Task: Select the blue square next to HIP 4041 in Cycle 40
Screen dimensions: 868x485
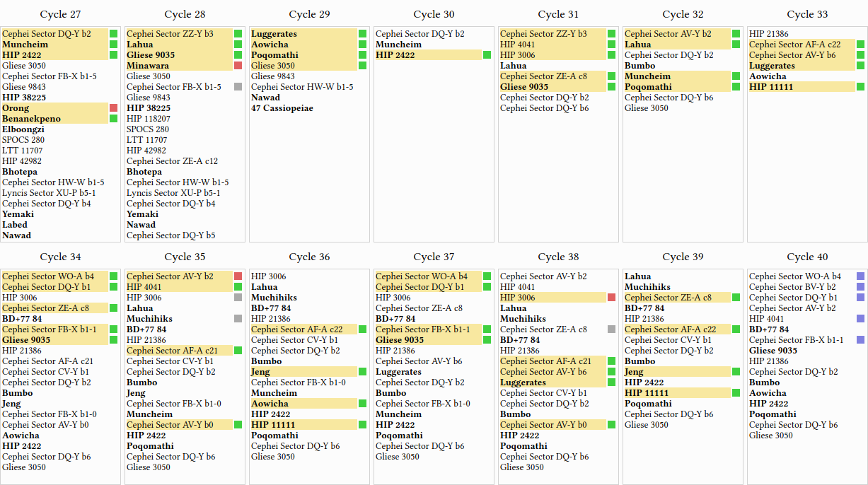Action: [x=860, y=319]
